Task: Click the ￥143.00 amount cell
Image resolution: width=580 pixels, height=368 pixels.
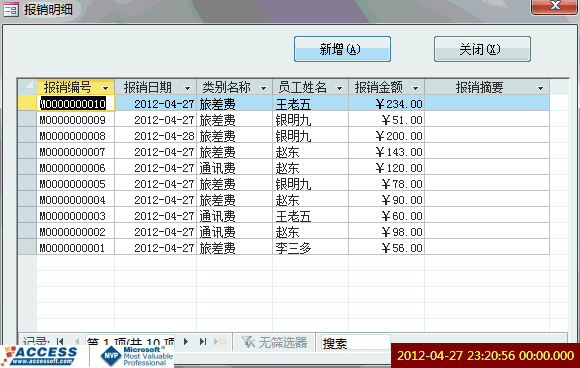Action: [386, 152]
